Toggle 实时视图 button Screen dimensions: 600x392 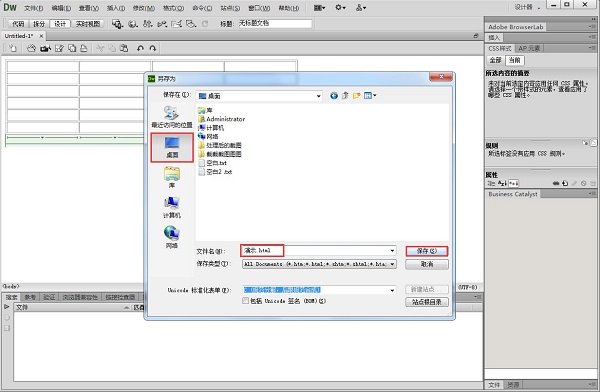(88, 24)
